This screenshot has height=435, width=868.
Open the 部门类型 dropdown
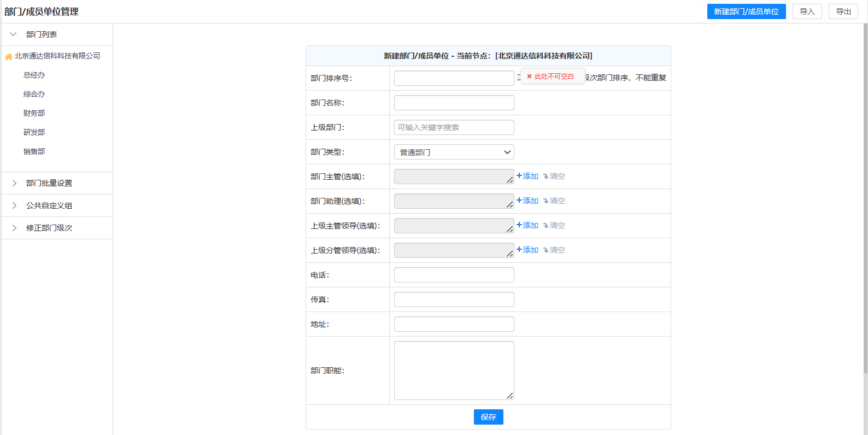pos(454,152)
